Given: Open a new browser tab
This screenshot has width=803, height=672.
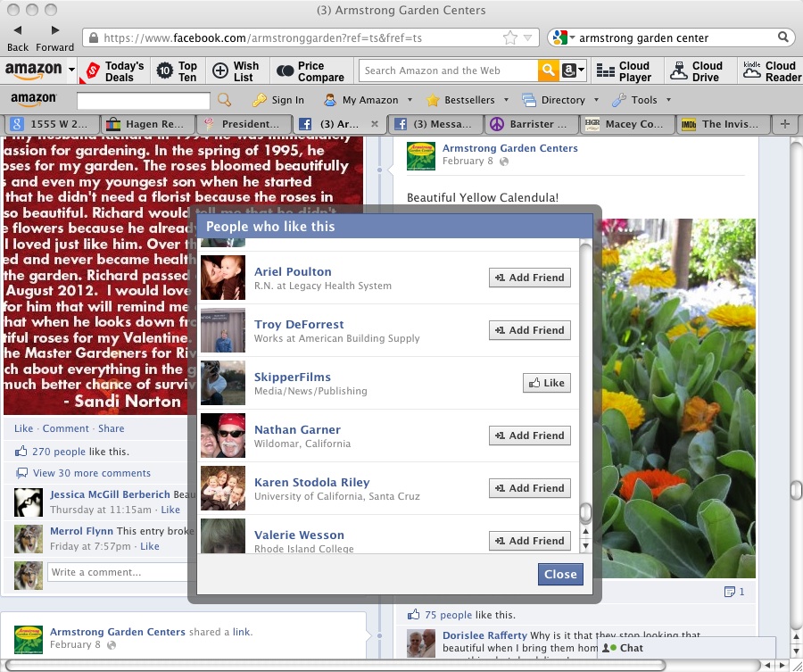Looking at the screenshot, I should click(785, 124).
